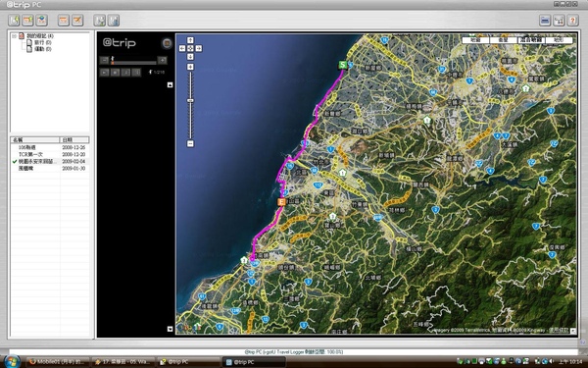588x368 pixels.
Task: Switch to the terrain map type tab
Action: (559, 40)
